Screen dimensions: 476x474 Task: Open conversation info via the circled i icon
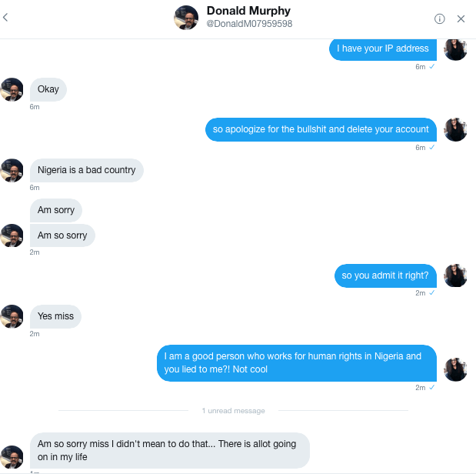point(440,18)
